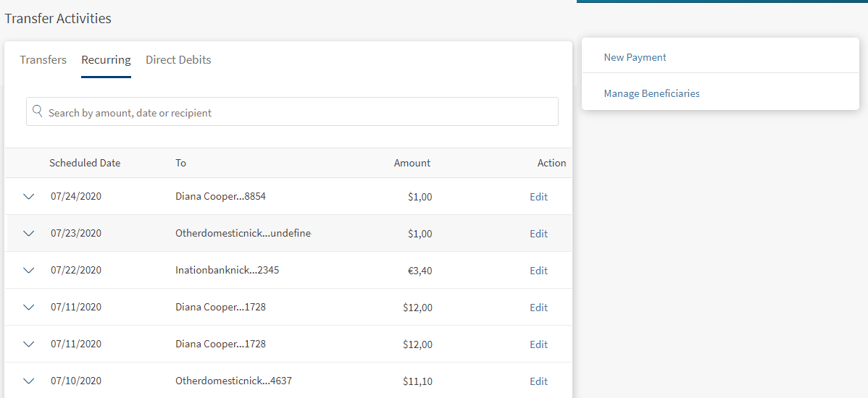The width and height of the screenshot is (868, 398).
Task: Click the To column header
Action: click(180, 163)
